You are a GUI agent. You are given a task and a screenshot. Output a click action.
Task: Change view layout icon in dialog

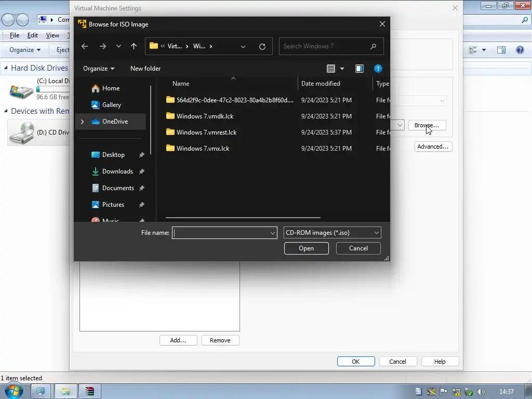click(331, 69)
